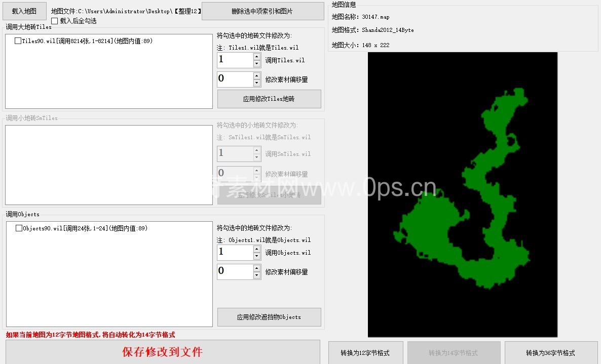
Task: Decrease the 调用Objects.wil spinner value
Action: (257, 256)
